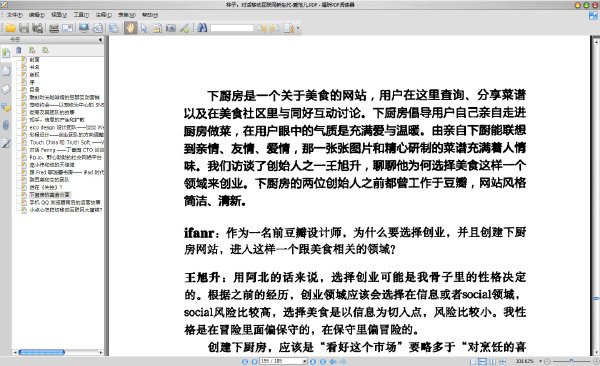Click the Print toolbar icon
This screenshot has height=366, width=600.
click(x=54, y=28)
